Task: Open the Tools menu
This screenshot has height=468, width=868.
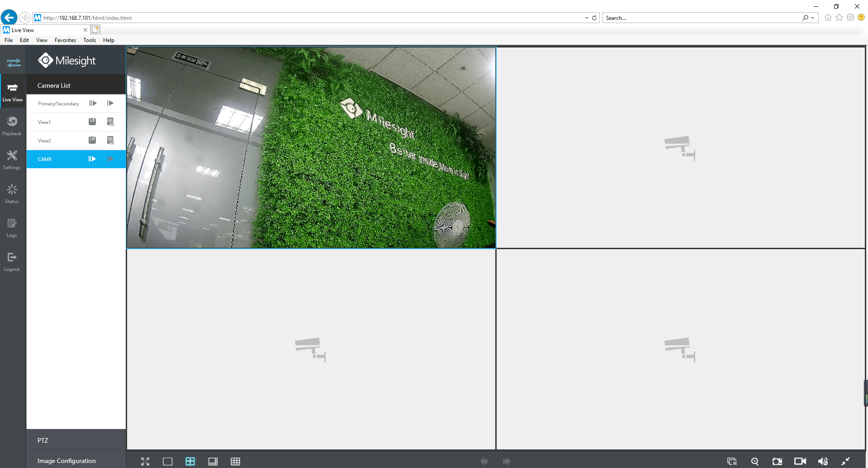Action: pos(90,40)
